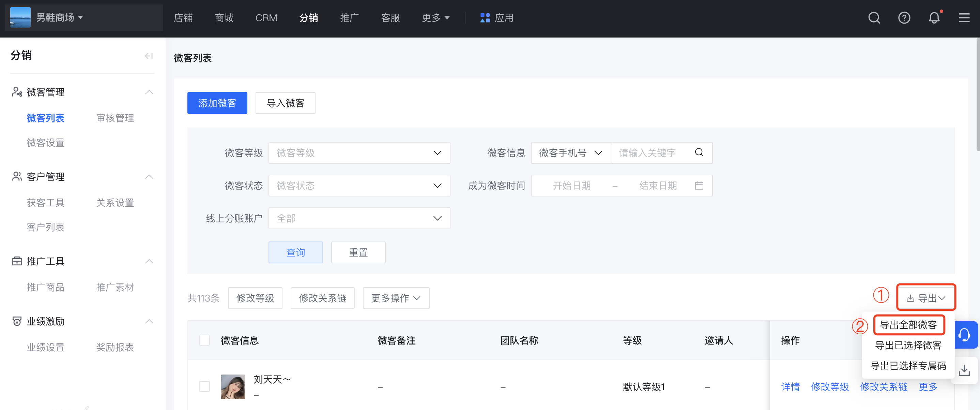Click the 修改等级 batch button
The image size is (980, 410).
tap(255, 298)
